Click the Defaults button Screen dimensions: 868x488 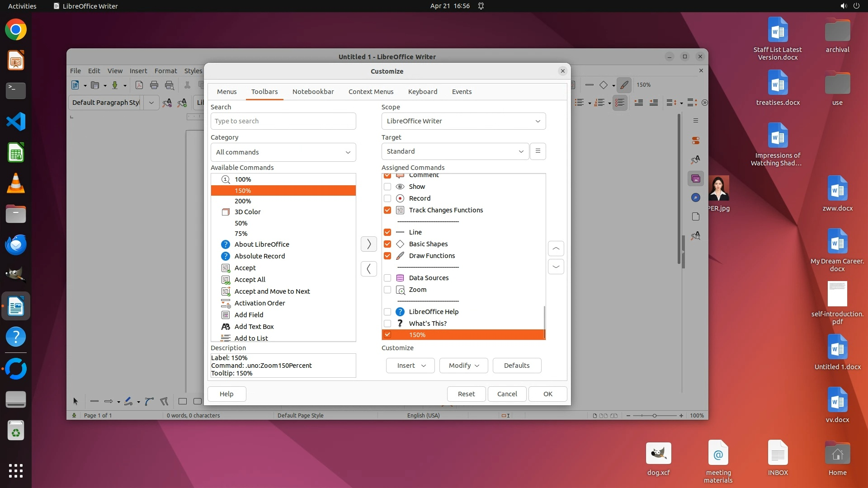(x=516, y=366)
